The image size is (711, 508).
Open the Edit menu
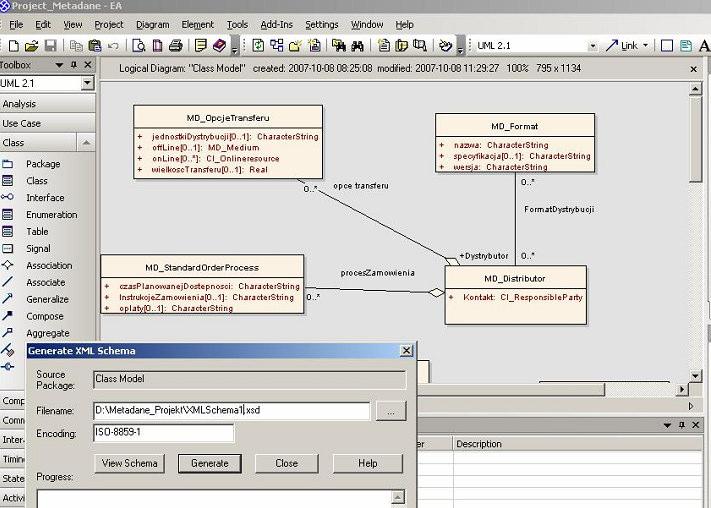click(x=43, y=24)
